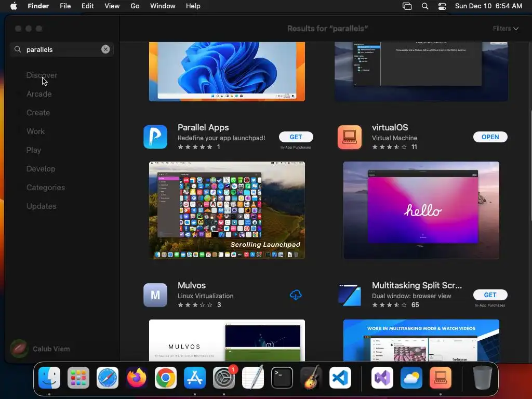Open Scrolling Launchpad screenshot thumbnail
This screenshot has width=532, height=399.
227,210
